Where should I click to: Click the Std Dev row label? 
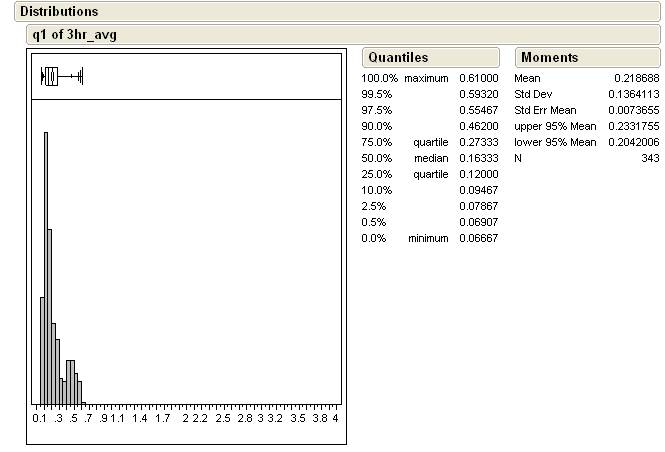point(535,94)
